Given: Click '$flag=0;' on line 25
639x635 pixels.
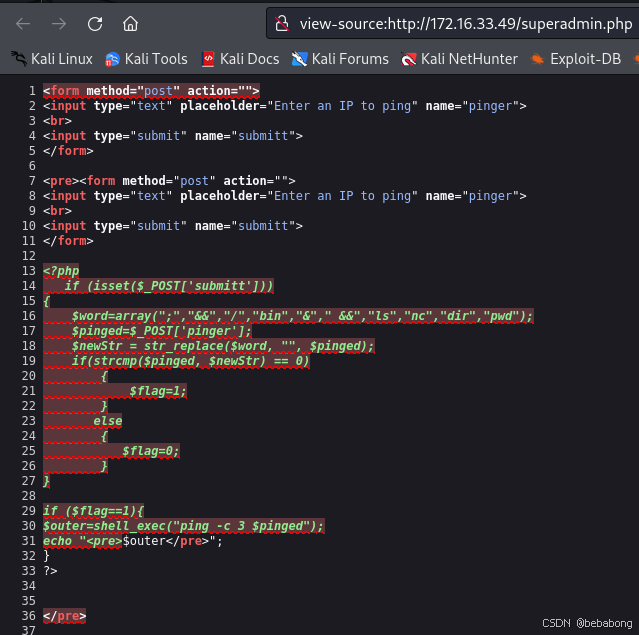Looking at the screenshot, I should tap(150, 451).
